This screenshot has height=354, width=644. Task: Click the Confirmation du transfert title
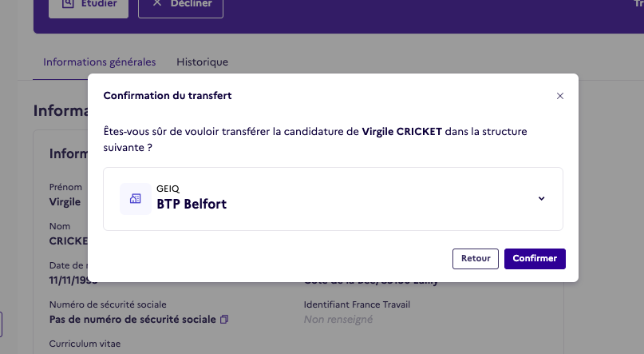[x=168, y=96]
